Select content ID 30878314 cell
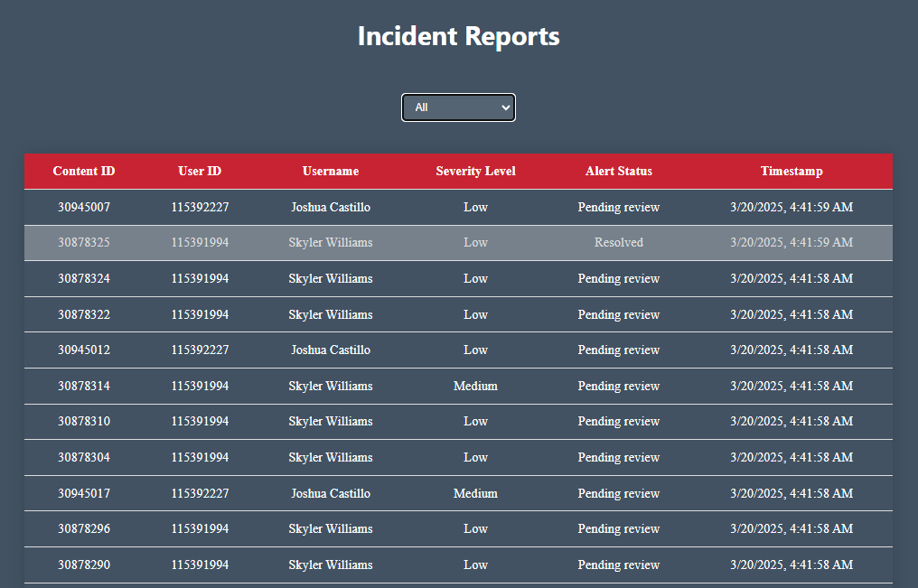This screenshot has width=918, height=588. (x=84, y=387)
